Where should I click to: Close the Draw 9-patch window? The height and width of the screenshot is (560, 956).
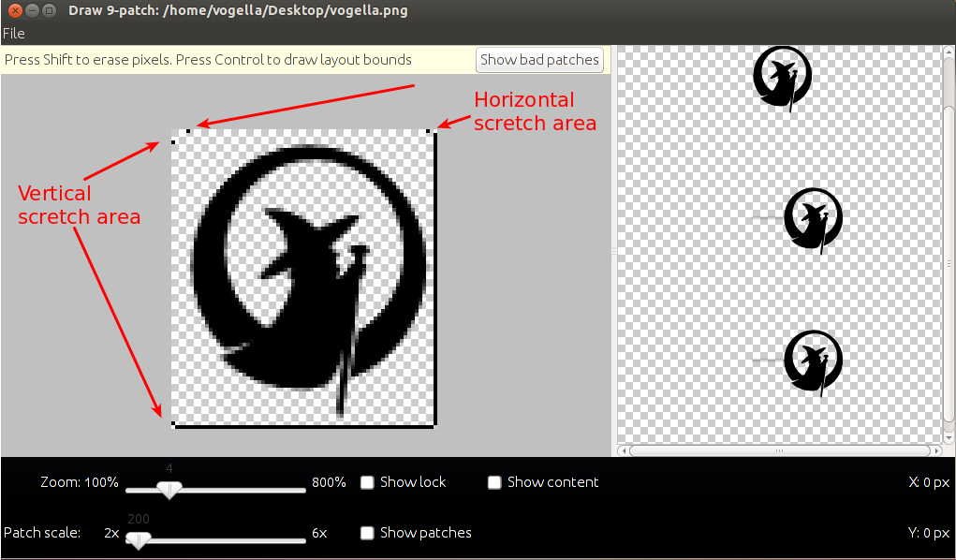(12, 10)
